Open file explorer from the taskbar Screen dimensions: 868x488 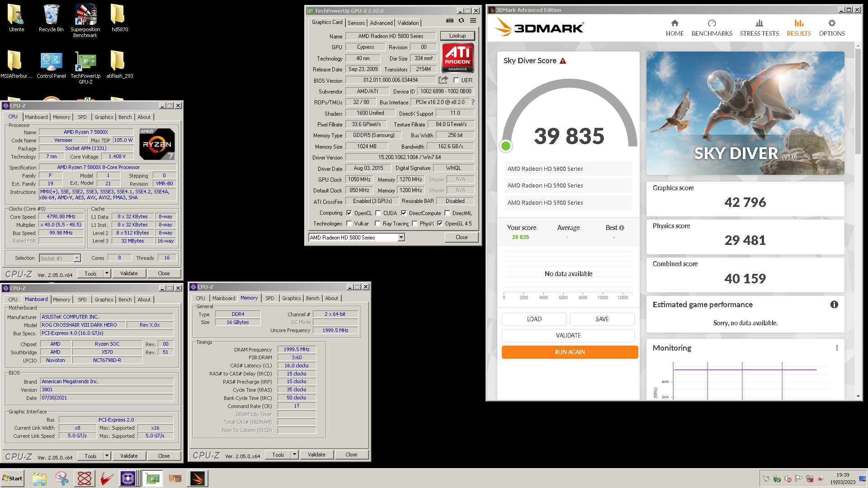pyautogui.click(x=39, y=479)
